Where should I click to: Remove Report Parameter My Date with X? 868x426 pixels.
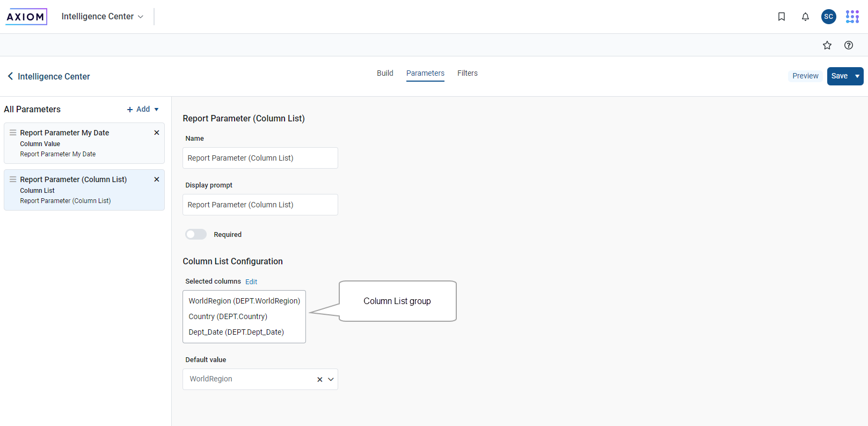point(157,133)
